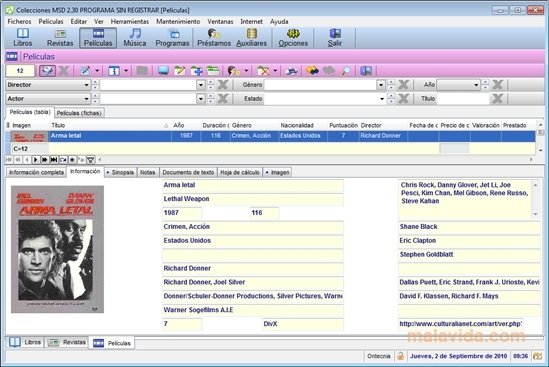Click the padlock icon in status bar
The image size is (549, 367).
coord(400,356)
